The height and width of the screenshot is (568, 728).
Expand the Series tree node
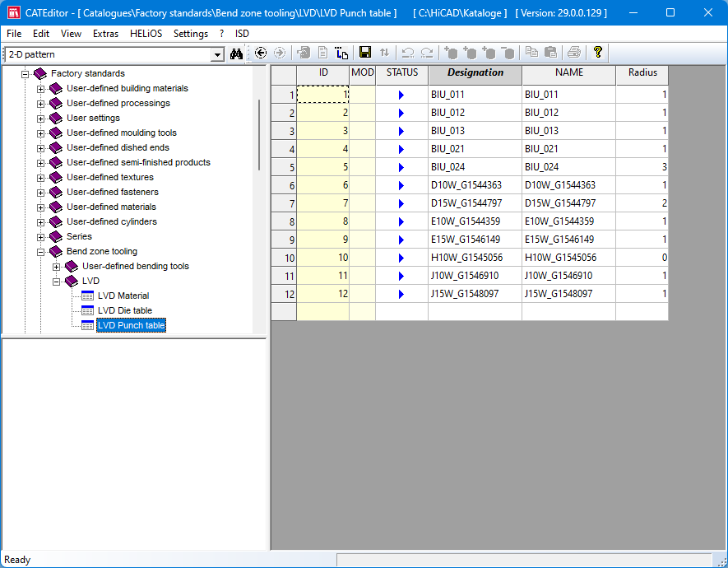pos(41,237)
